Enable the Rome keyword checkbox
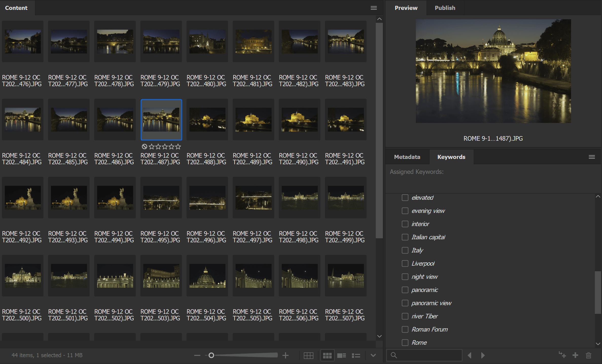The height and width of the screenshot is (364, 602). click(x=405, y=342)
